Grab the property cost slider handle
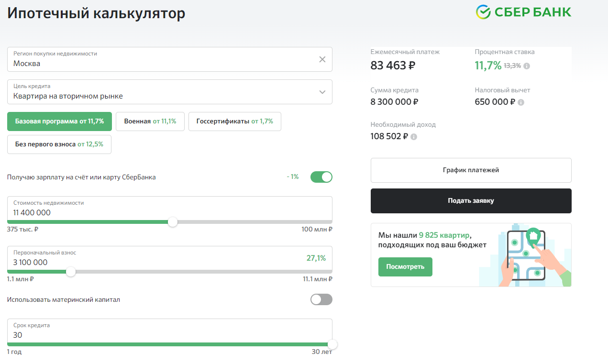Viewport: 608px width, 364px height. pyautogui.click(x=173, y=222)
